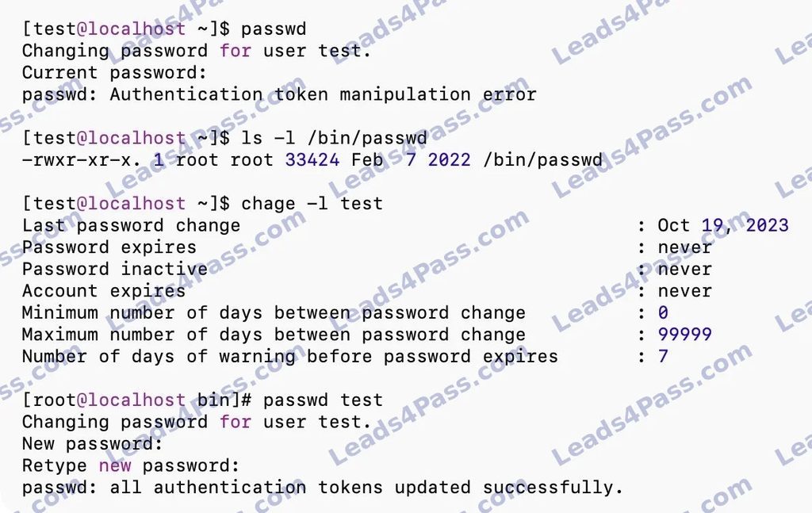Click the Account expires label
The image size is (812, 513).
pyautogui.click(x=104, y=291)
